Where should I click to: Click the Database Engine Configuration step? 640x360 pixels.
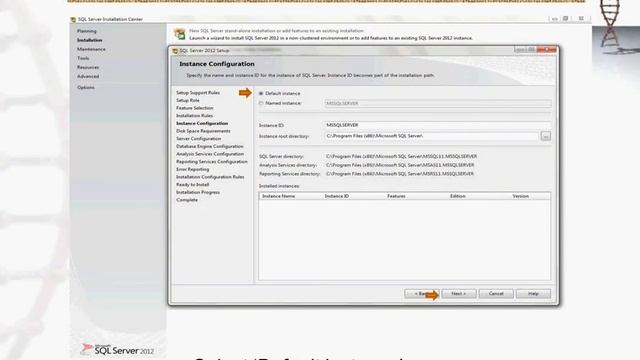(210, 147)
